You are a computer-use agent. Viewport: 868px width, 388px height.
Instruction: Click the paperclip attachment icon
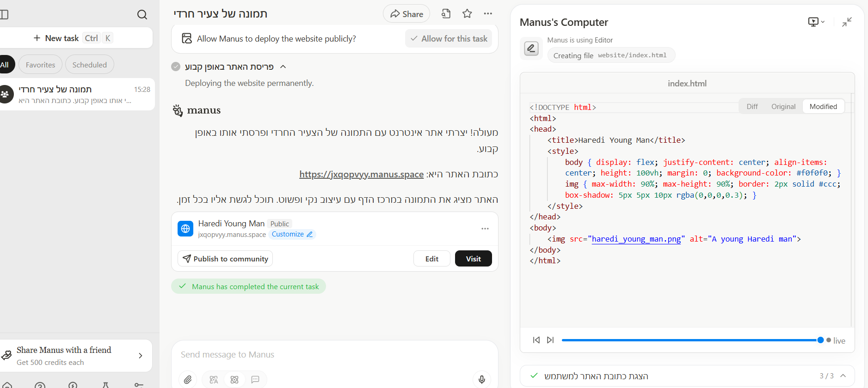point(188,380)
